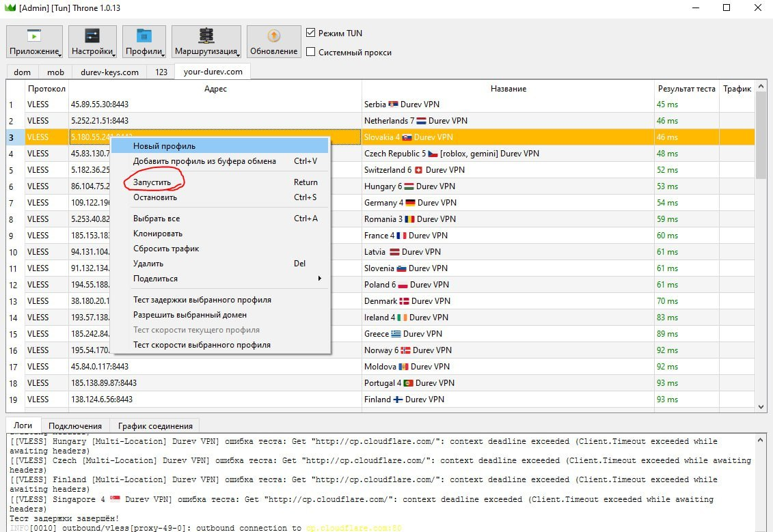
Task: Expand the Поделиться submenu arrow
Action: [x=319, y=279]
